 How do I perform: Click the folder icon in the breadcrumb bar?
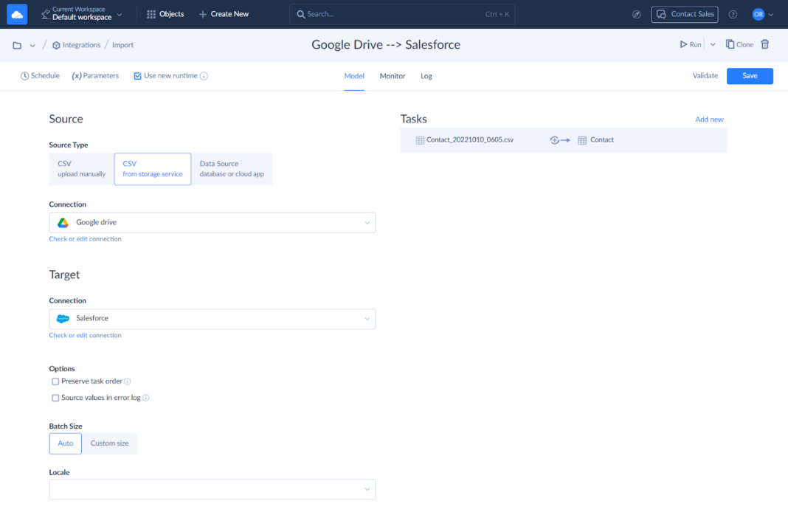point(15,44)
